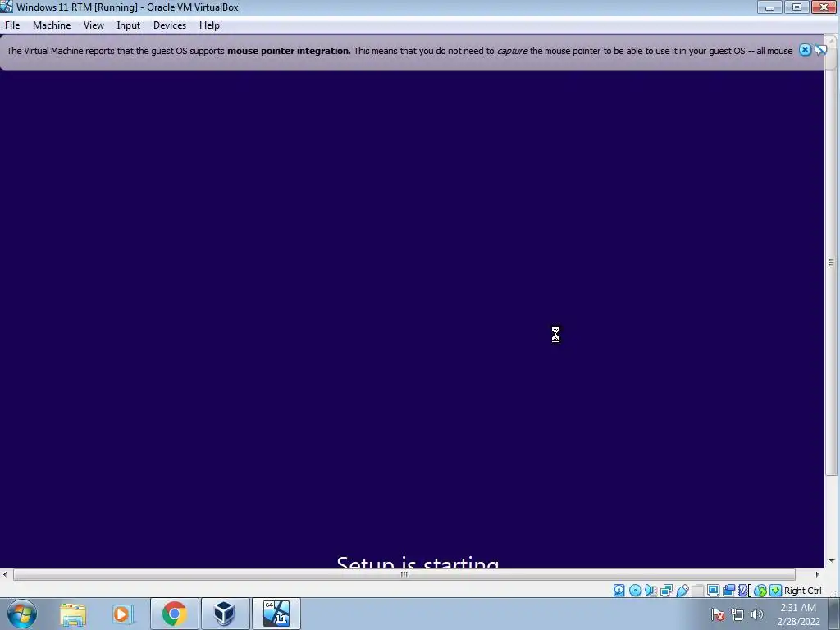Screen dimensions: 840x630
Task: Open the Input menu
Action: coord(129,25)
